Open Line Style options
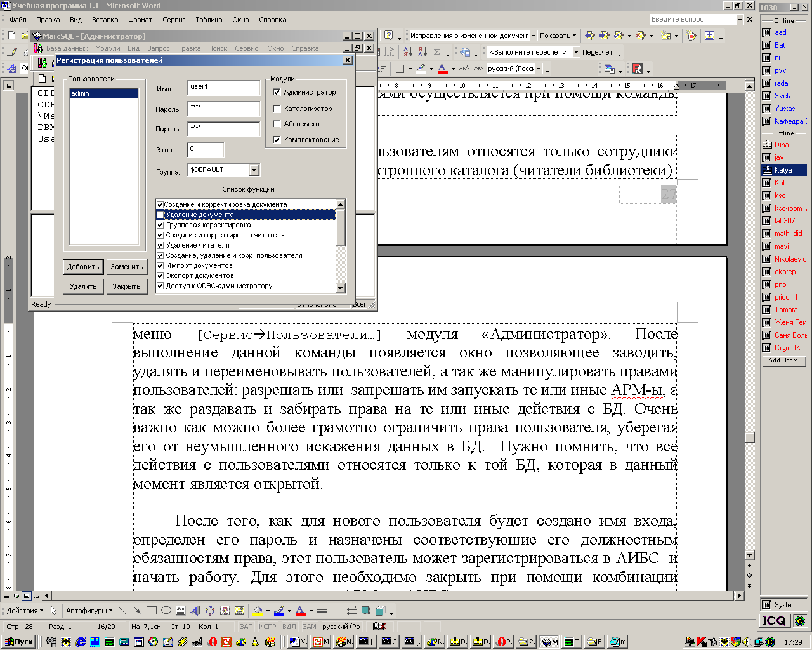The image size is (812, 650). tap(322, 611)
